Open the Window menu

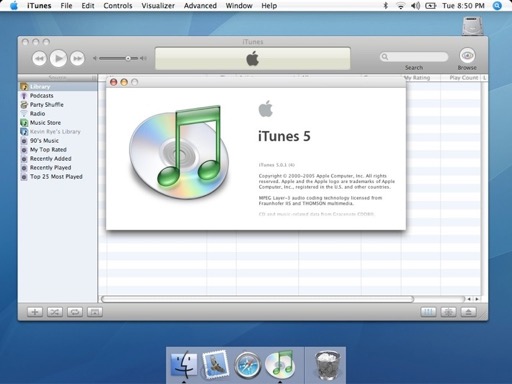[x=239, y=6]
